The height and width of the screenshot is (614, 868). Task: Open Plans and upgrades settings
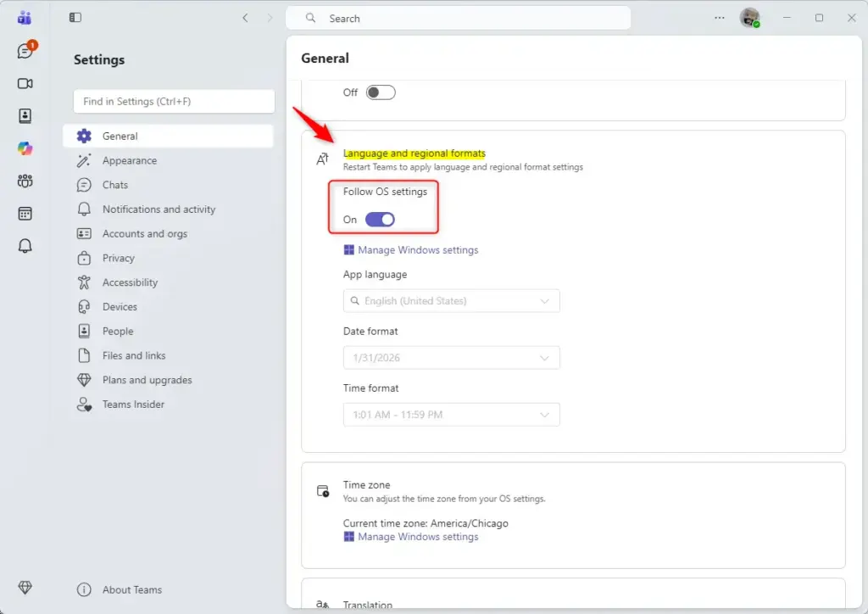click(169, 380)
